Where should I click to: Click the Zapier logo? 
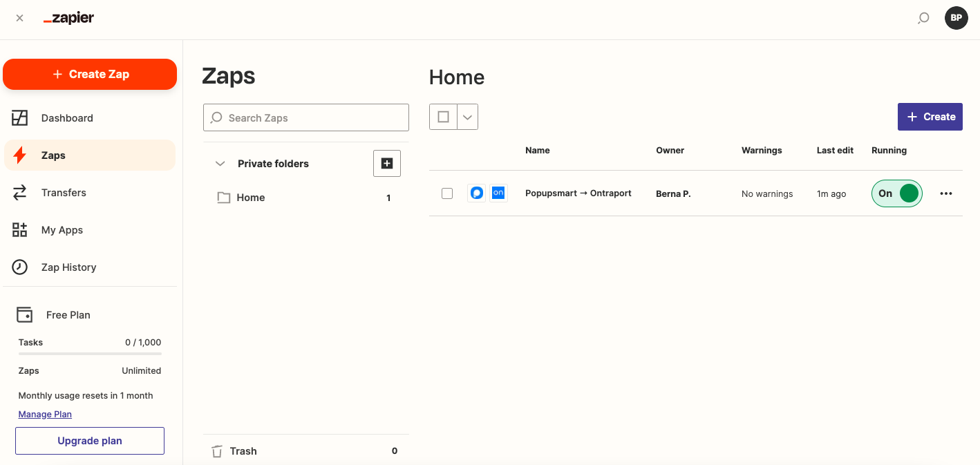[x=68, y=19]
